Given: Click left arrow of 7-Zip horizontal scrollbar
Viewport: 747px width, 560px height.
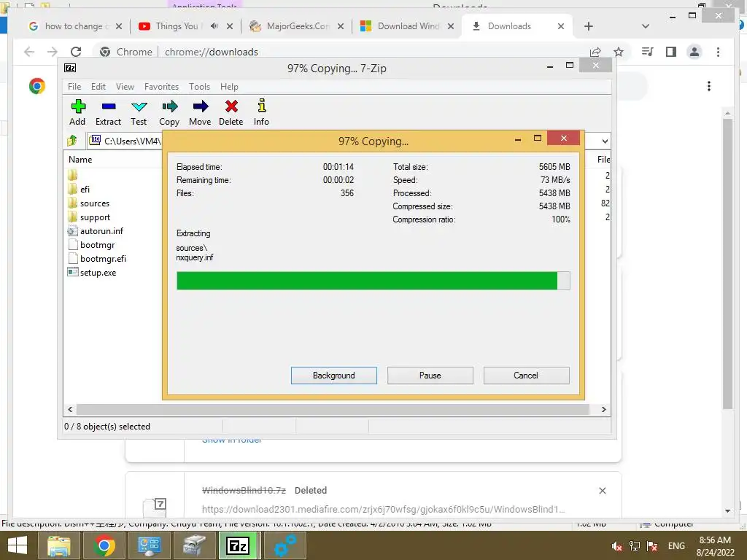Looking at the screenshot, I should (70, 410).
